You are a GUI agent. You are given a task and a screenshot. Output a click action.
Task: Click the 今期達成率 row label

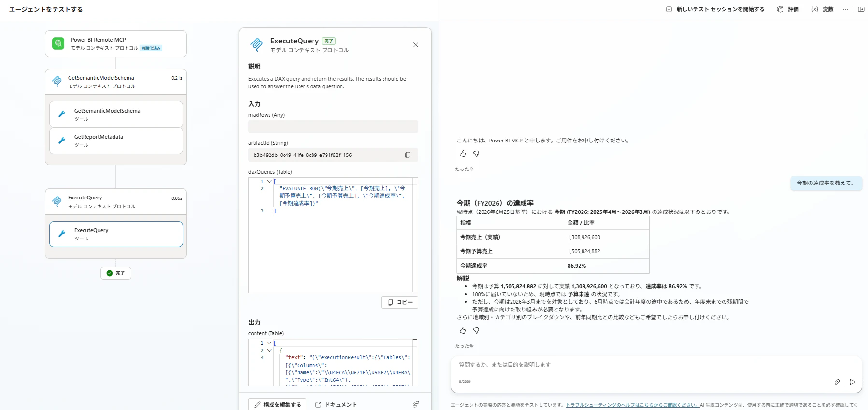pos(474,266)
